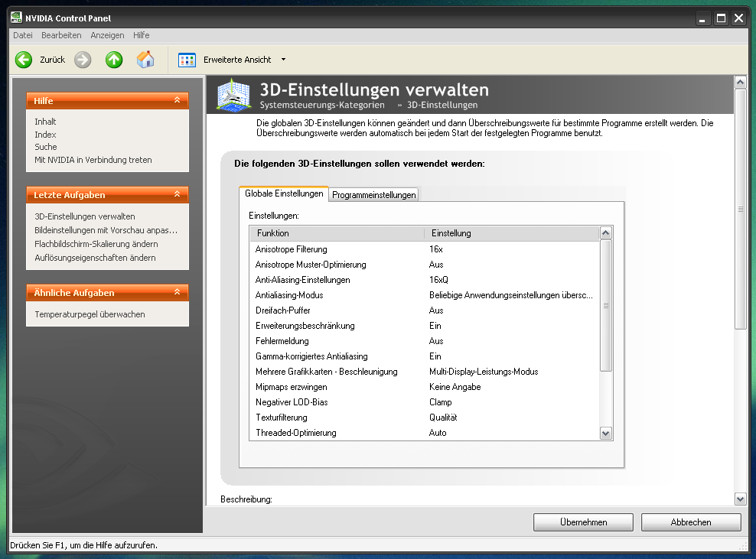756x559 pixels.
Task: Sort by the Einstellung column header
Action: click(x=512, y=233)
